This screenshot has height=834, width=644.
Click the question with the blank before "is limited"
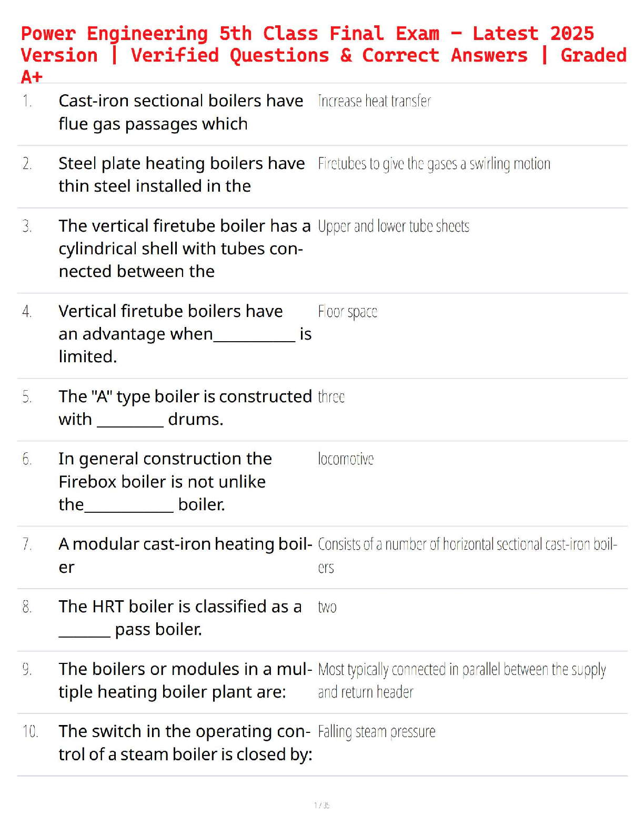click(x=184, y=334)
